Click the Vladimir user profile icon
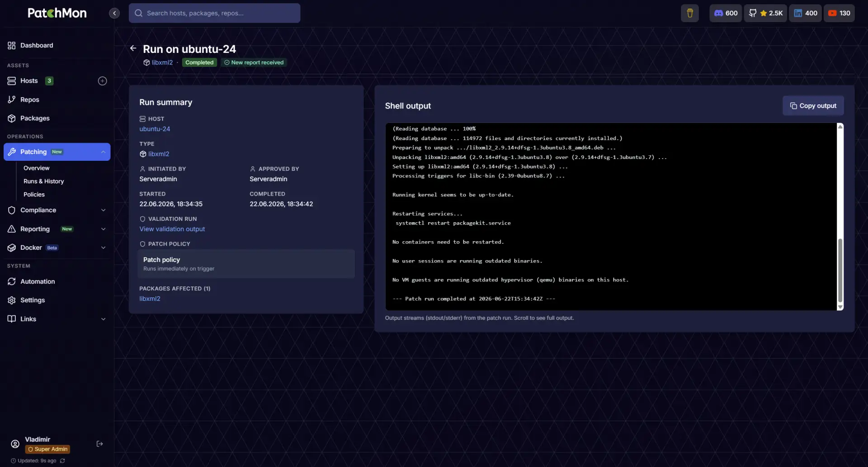 (15, 444)
